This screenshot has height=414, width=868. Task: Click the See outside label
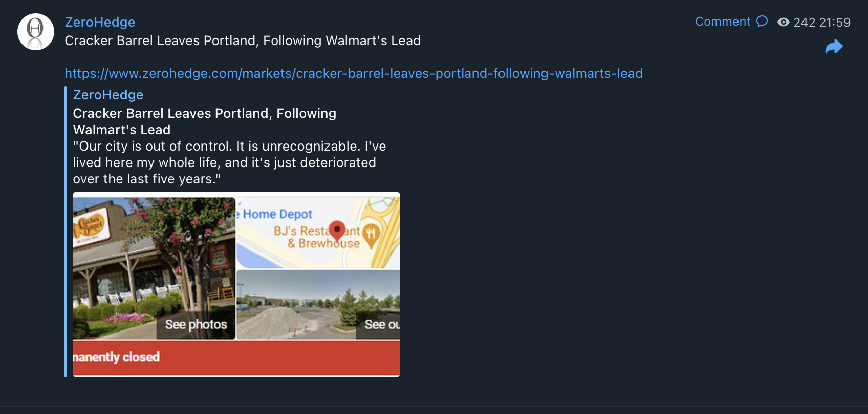point(382,324)
